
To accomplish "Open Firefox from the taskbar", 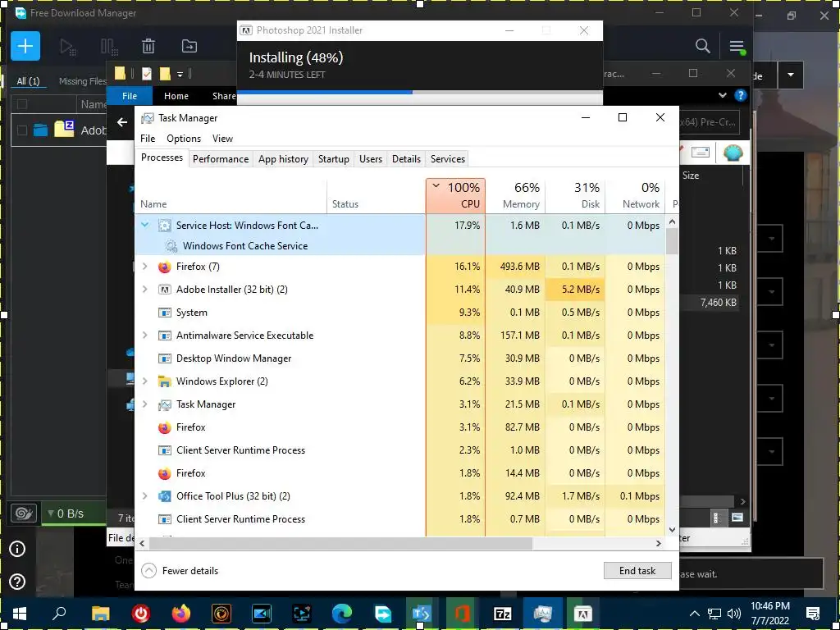I will [181, 614].
